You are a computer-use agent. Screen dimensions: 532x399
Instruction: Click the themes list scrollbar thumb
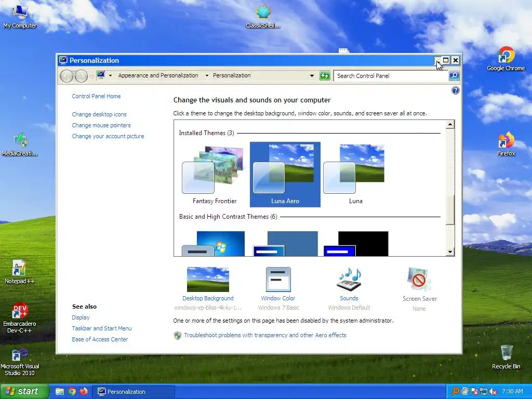[450, 210]
